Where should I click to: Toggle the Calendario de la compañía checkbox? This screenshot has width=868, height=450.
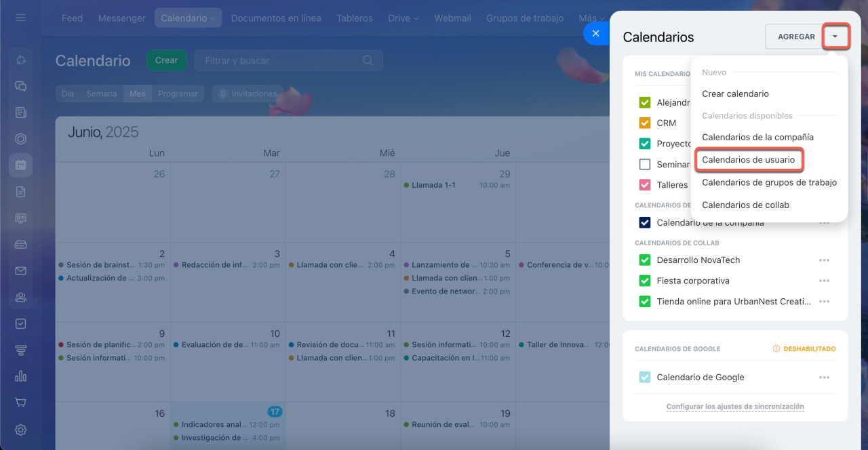click(645, 222)
